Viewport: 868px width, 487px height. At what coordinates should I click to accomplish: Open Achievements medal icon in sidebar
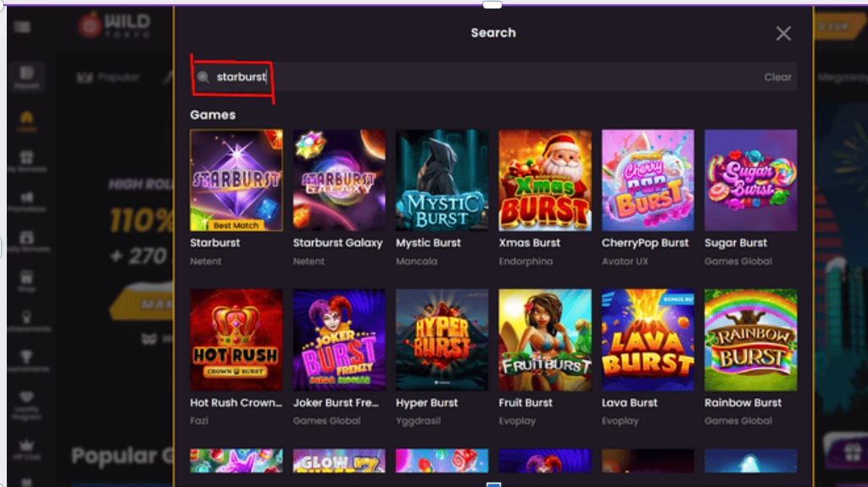pyautogui.click(x=26, y=321)
